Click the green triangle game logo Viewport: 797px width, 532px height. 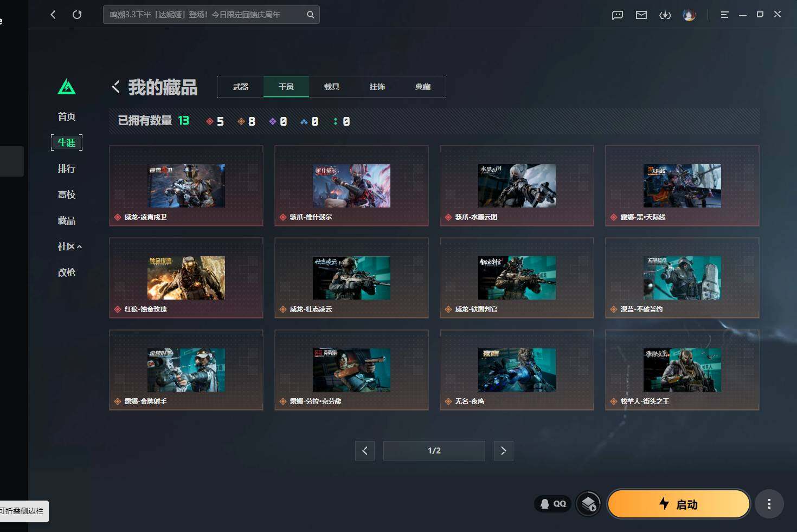67,87
